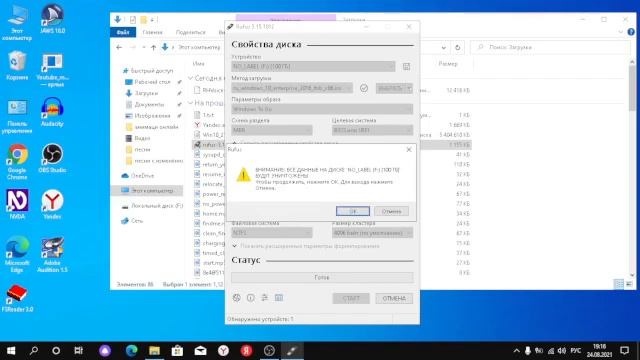Viewport: 640px width, 360px height.
Task: Open the address bar history dropdown
Action: pos(444,47)
